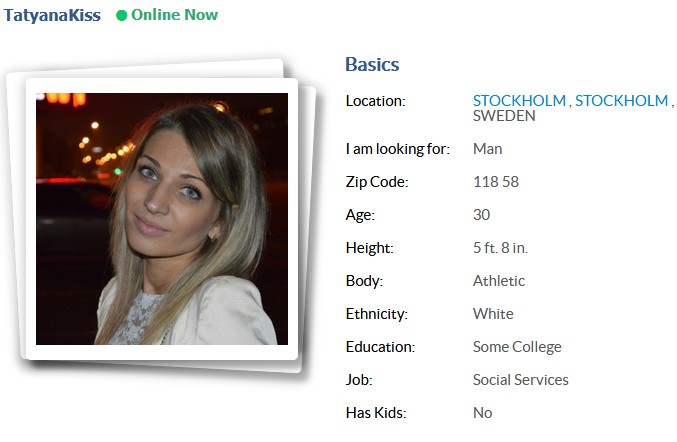677x442 pixels.
Task: Click the Athletic body type value
Action: (499, 281)
